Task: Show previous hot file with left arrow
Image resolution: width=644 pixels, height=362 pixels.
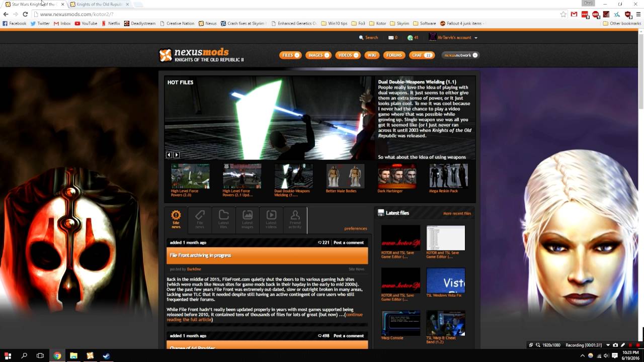Action: (169, 155)
